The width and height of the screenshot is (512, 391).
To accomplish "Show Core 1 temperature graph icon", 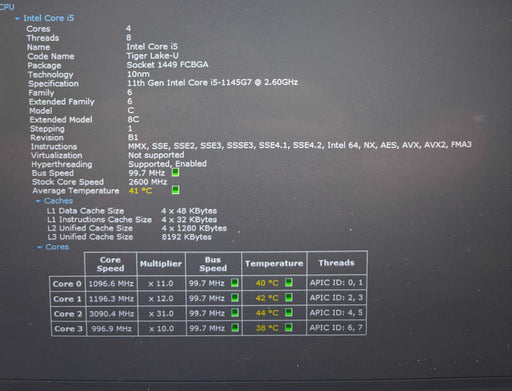I will coord(289,297).
